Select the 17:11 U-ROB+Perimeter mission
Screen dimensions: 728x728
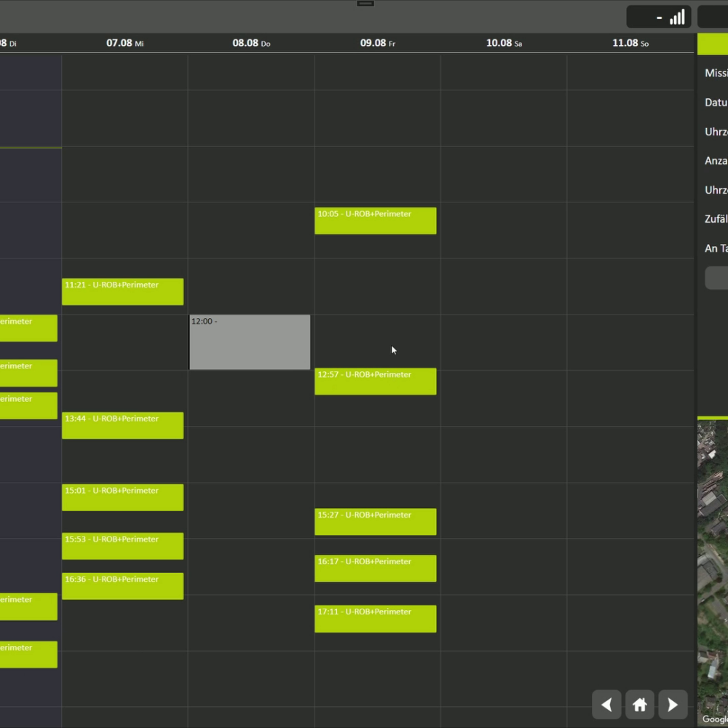coord(376,618)
